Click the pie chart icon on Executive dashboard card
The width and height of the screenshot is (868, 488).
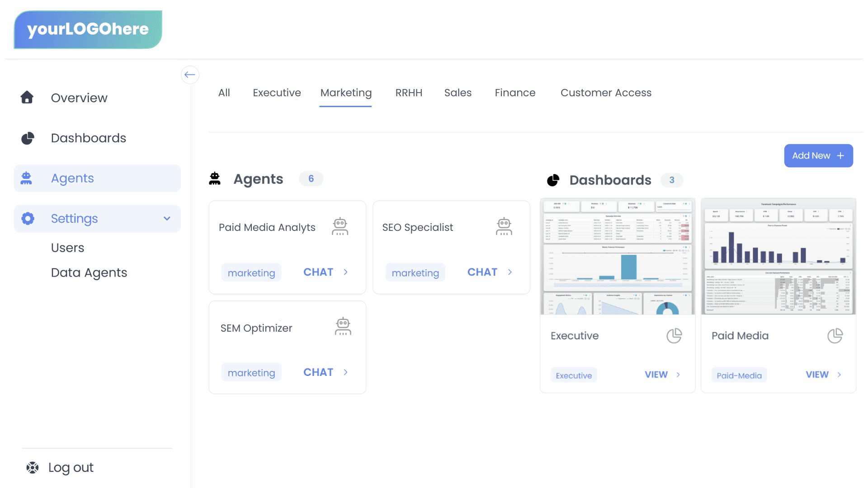[x=674, y=336]
